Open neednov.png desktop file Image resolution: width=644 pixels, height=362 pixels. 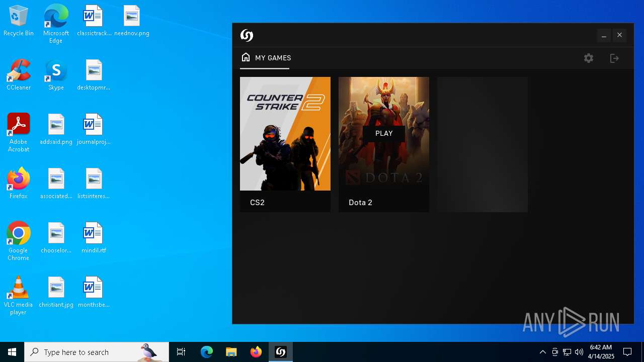pyautogui.click(x=131, y=21)
